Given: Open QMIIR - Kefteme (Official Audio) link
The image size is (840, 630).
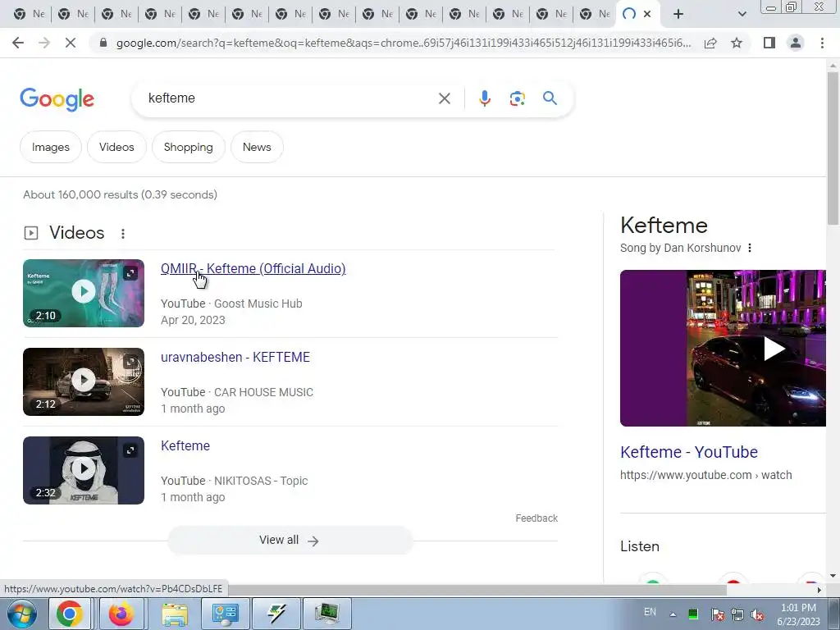Looking at the screenshot, I should point(253,268).
